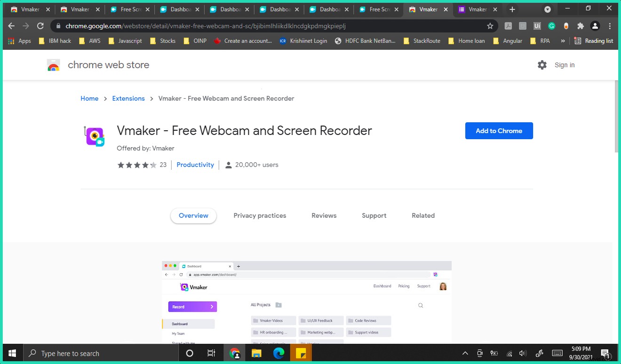This screenshot has width=621, height=364.
Task: Open the Productivity category link
Action: [x=195, y=165]
